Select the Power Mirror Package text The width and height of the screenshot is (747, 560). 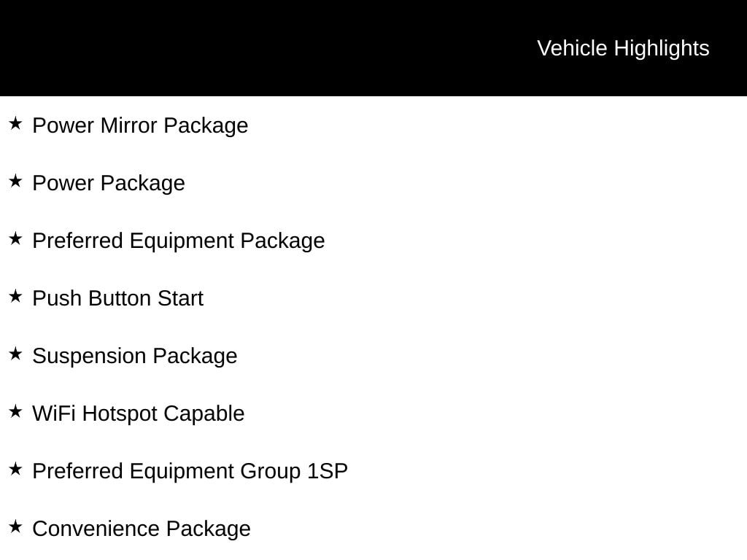(x=140, y=125)
